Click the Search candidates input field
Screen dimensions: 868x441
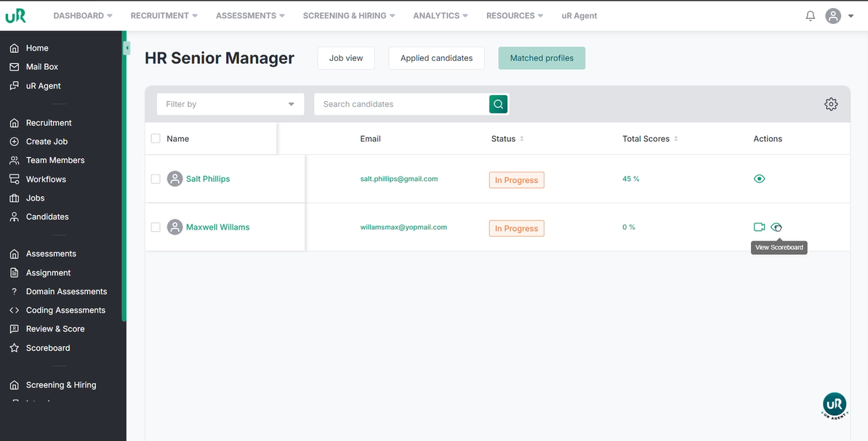tap(401, 104)
